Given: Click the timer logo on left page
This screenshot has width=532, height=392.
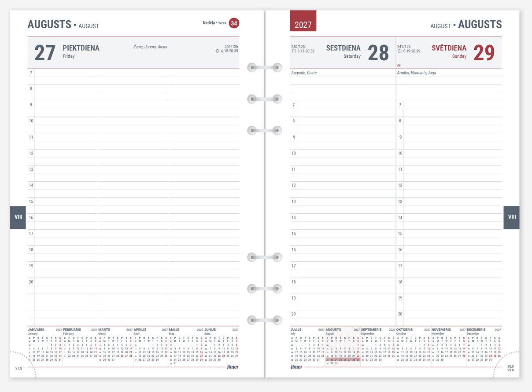Looking at the screenshot, I should coord(233,367).
